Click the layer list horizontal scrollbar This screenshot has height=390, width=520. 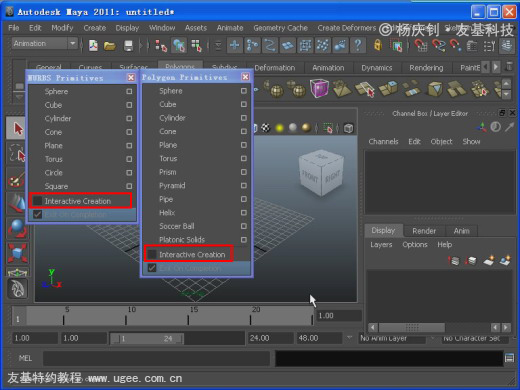pos(412,327)
